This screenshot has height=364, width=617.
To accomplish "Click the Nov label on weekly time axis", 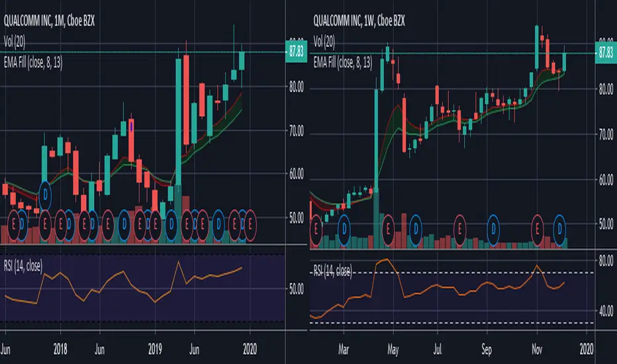I will (537, 349).
